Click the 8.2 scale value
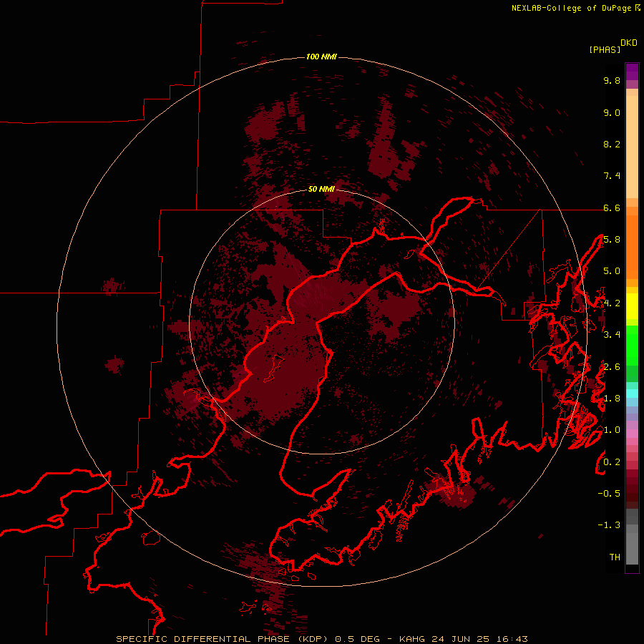 click(x=612, y=144)
